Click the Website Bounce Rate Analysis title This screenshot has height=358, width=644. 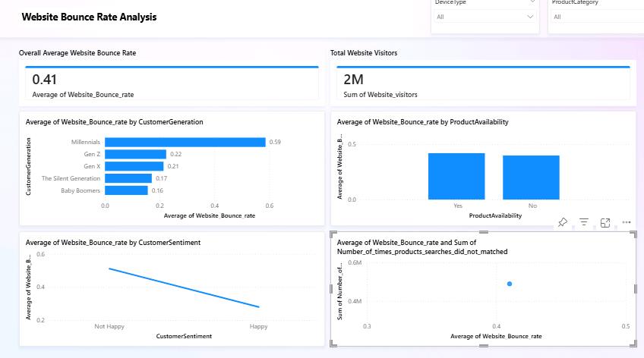click(89, 17)
